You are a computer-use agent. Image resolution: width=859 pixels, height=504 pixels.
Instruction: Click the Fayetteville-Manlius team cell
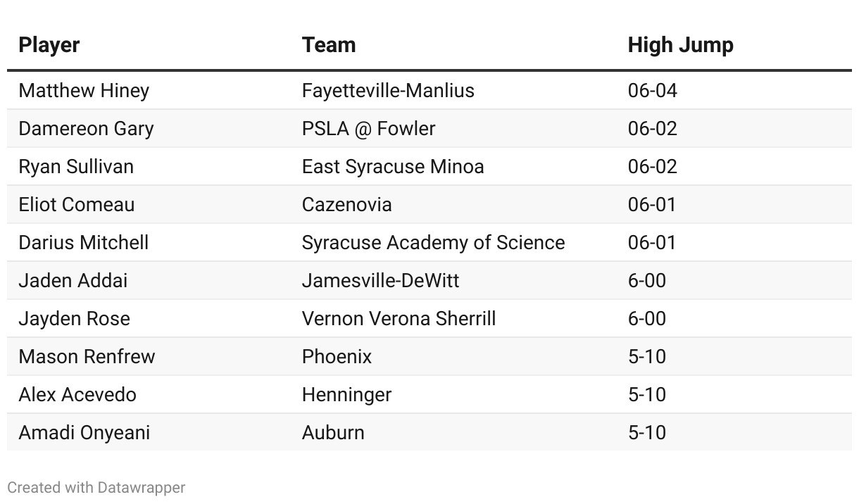(388, 91)
